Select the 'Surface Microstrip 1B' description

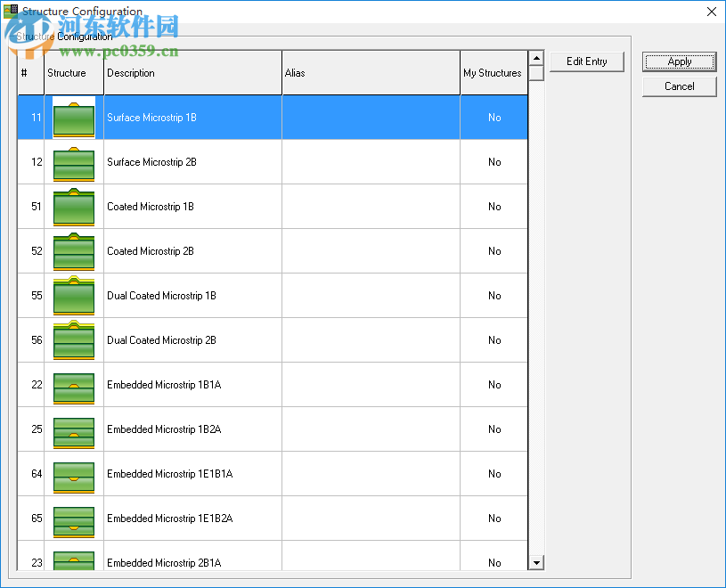point(151,118)
